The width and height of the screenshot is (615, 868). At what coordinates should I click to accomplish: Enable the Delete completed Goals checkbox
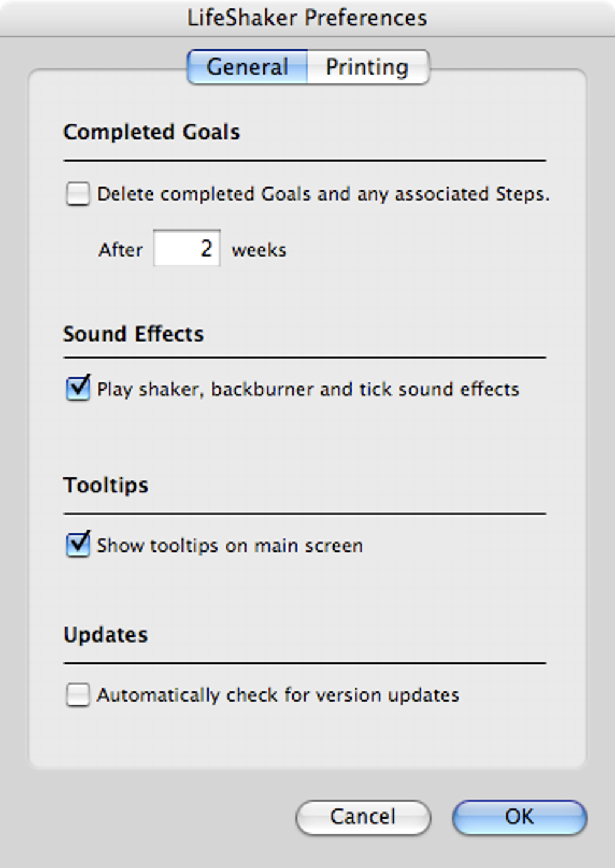[78, 194]
